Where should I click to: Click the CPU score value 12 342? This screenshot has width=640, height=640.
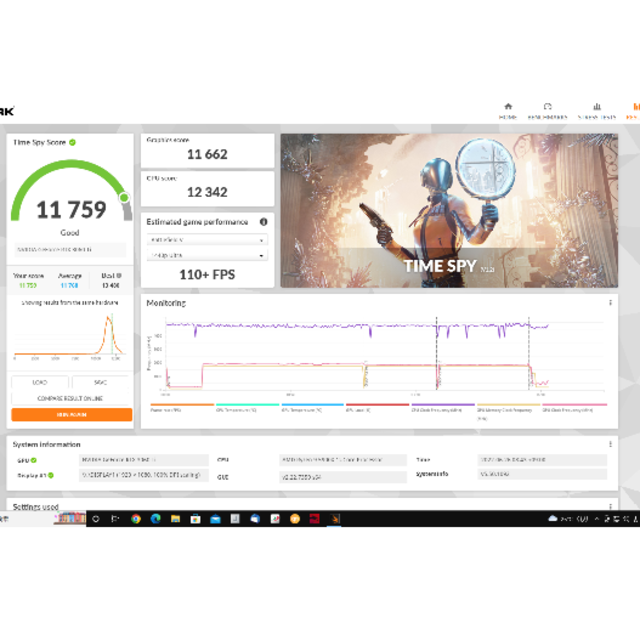point(207,192)
